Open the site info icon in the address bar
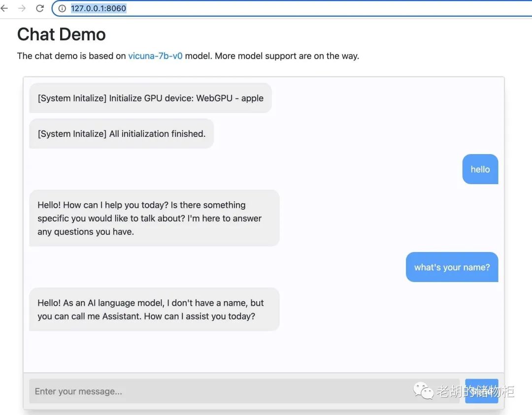The image size is (532, 415). click(x=62, y=8)
